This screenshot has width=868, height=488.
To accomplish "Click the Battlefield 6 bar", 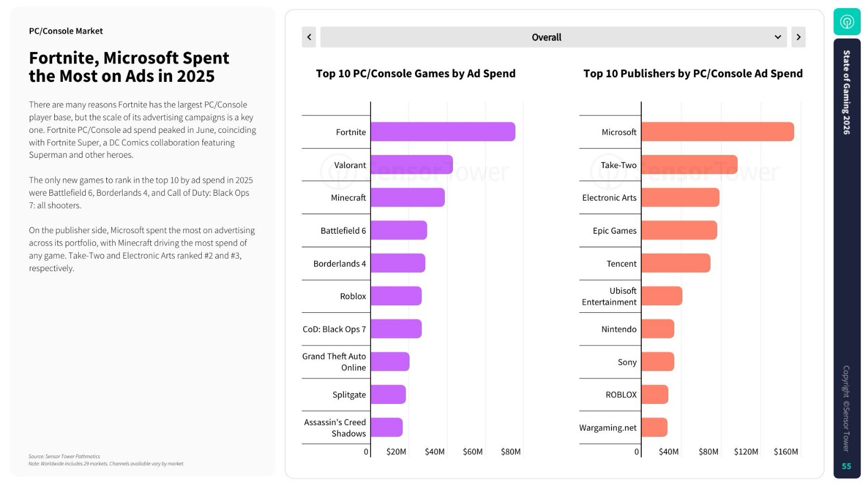I will [x=399, y=230].
